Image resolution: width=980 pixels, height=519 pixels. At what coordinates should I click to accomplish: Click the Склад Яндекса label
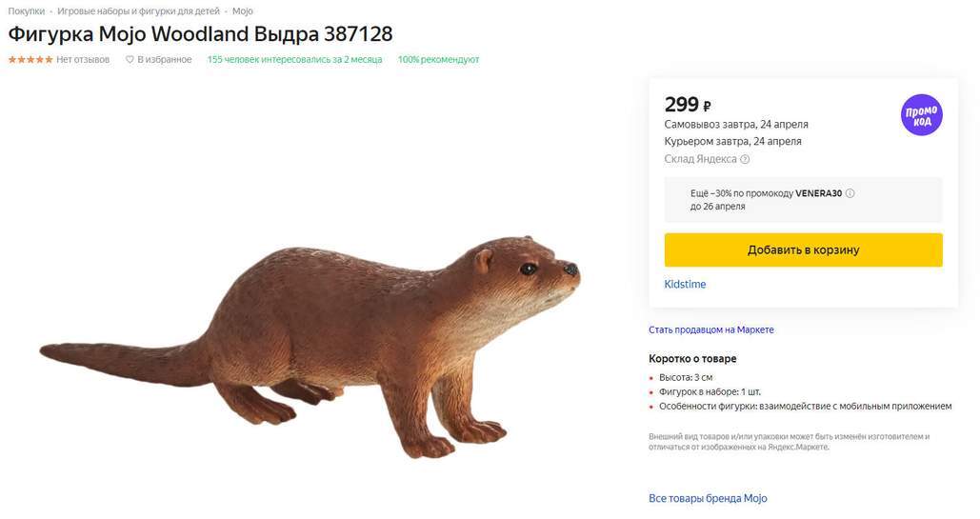coord(700,160)
